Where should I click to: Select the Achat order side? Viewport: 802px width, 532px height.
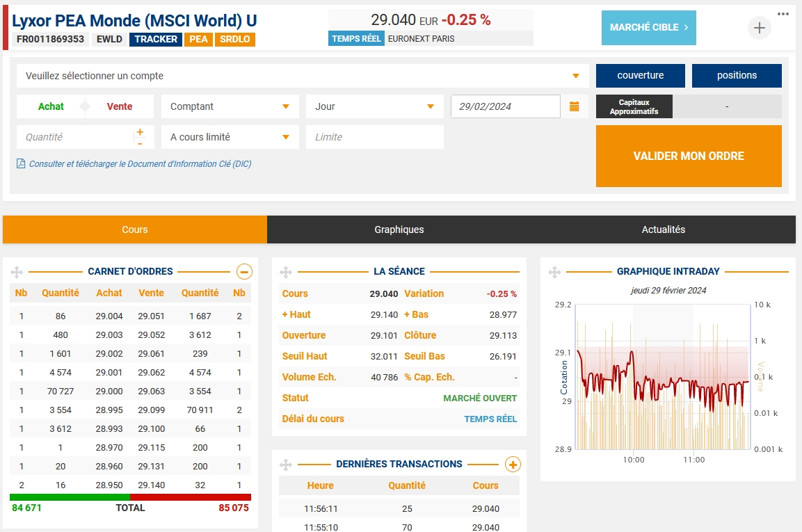pos(51,106)
